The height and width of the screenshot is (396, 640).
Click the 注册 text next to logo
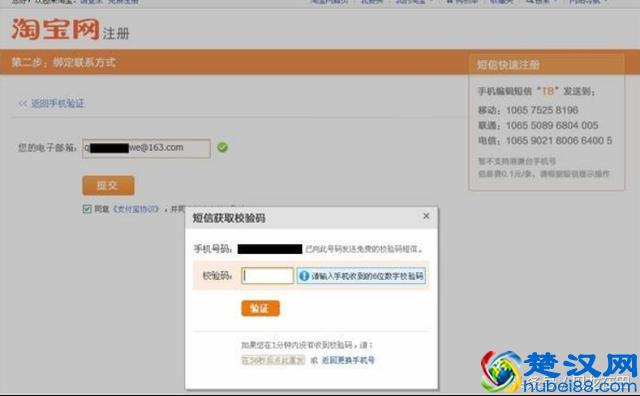116,33
